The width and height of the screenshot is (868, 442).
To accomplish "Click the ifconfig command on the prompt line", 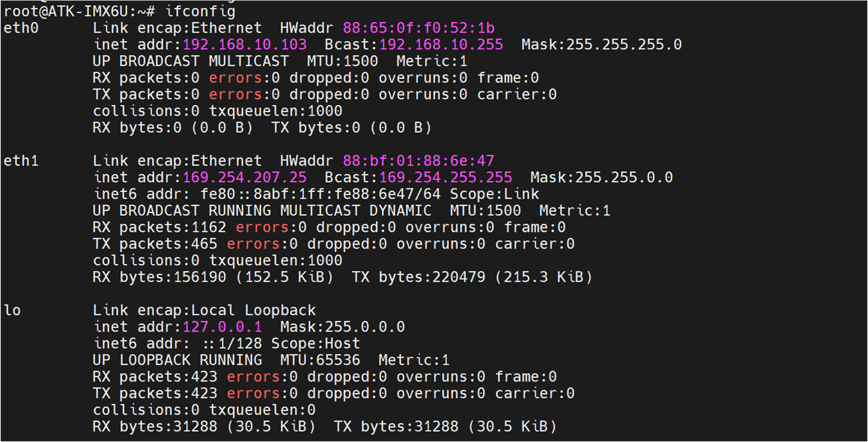I will (199, 11).
